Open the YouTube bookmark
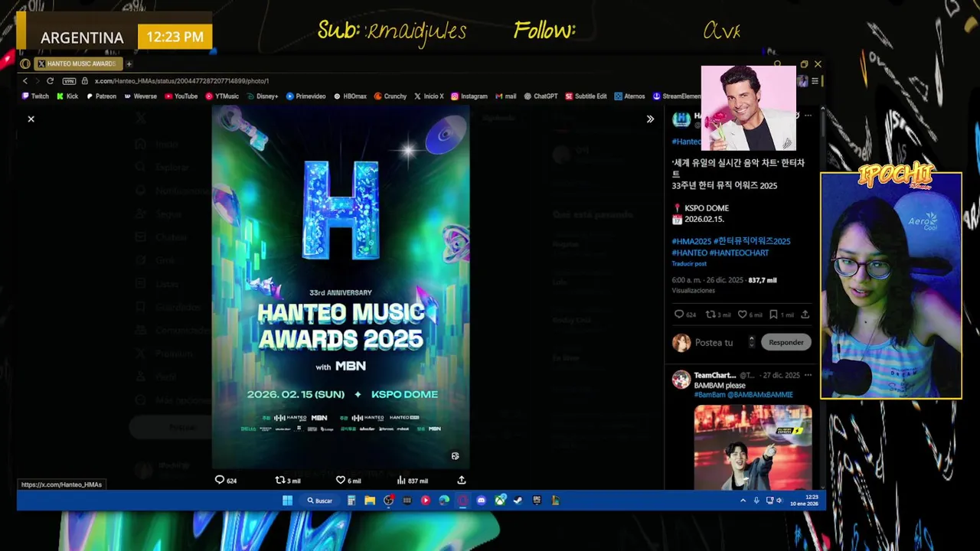 pos(181,96)
